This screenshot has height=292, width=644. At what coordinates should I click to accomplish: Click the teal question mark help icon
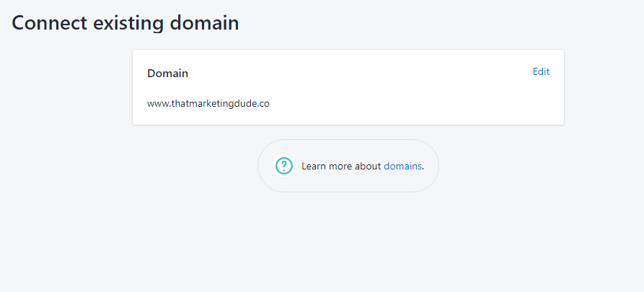[x=284, y=166]
